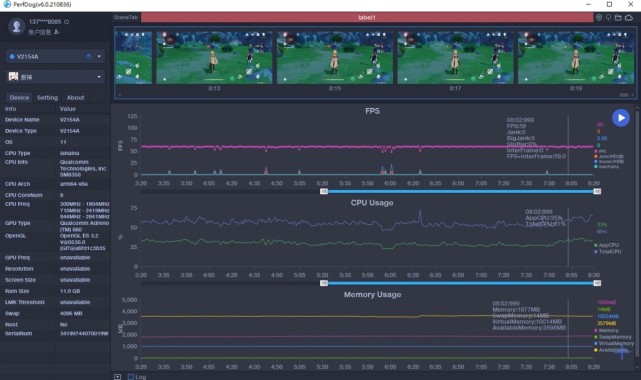The height and width of the screenshot is (380, 641).
Task: Click the Root row label
Action: pyautogui.click(x=11, y=324)
